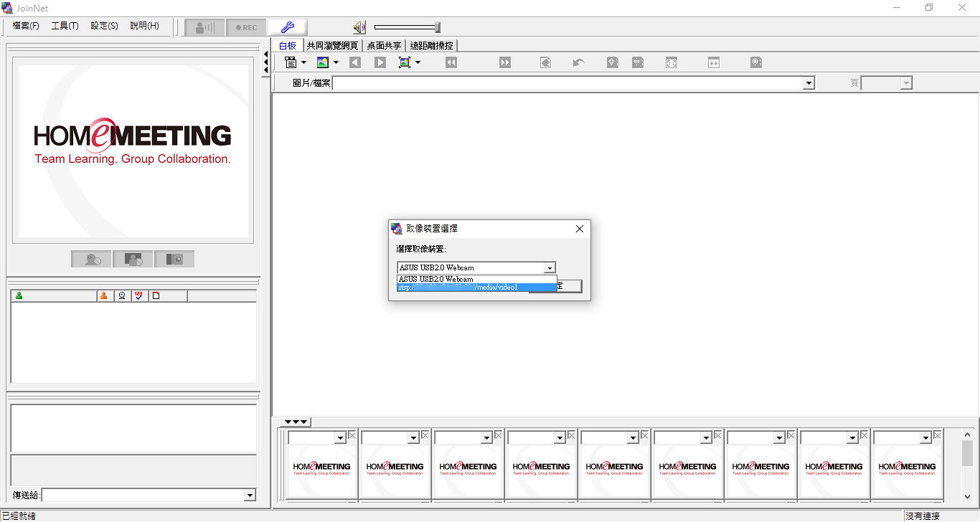980x522 pixels.
Task: Click the orange person column header
Action: point(105,295)
